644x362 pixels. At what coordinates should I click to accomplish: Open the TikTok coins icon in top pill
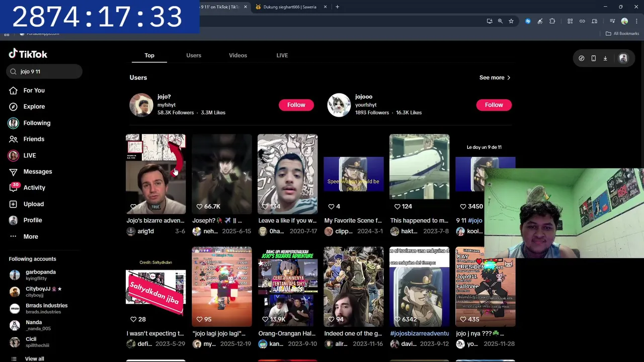[581, 58]
